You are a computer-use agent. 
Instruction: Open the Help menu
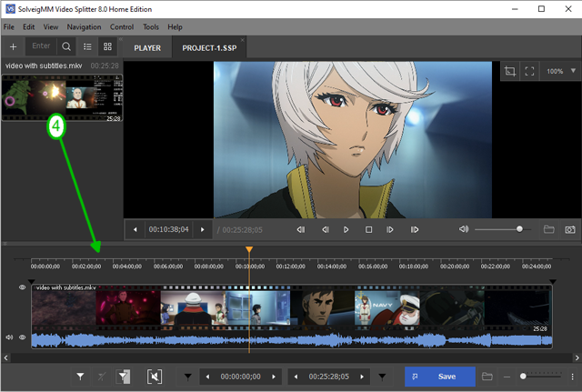pyautogui.click(x=175, y=26)
